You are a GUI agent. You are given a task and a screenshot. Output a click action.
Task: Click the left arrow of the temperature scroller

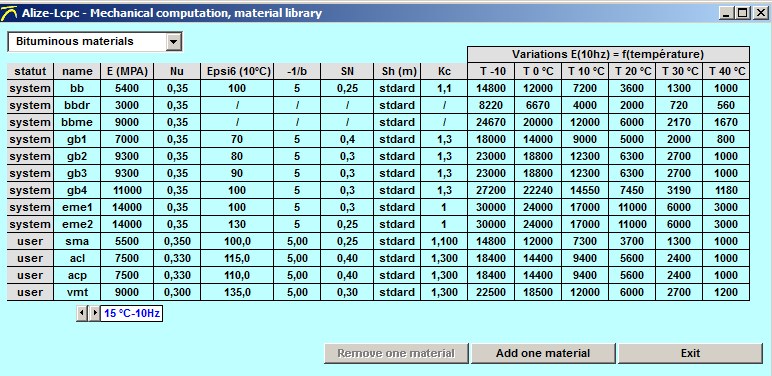tap(82, 313)
